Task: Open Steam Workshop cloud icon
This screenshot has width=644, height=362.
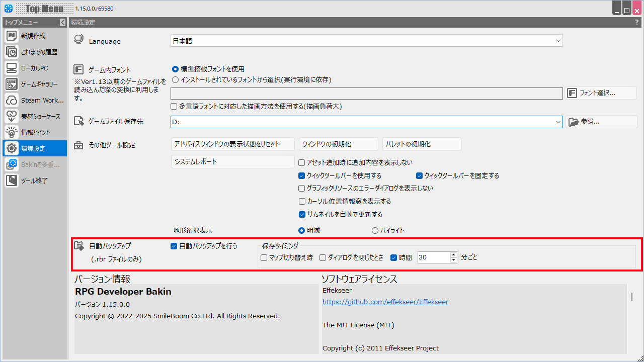Action: 12,100
